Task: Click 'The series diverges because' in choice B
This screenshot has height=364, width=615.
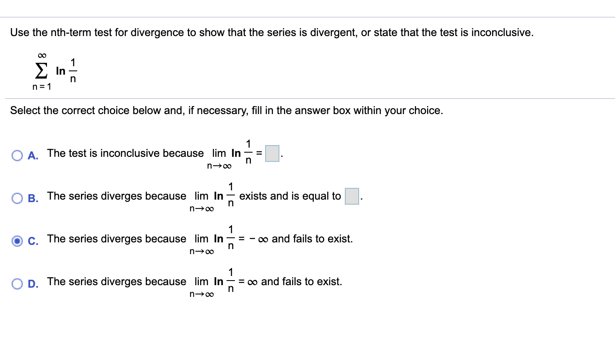Action: [117, 196]
